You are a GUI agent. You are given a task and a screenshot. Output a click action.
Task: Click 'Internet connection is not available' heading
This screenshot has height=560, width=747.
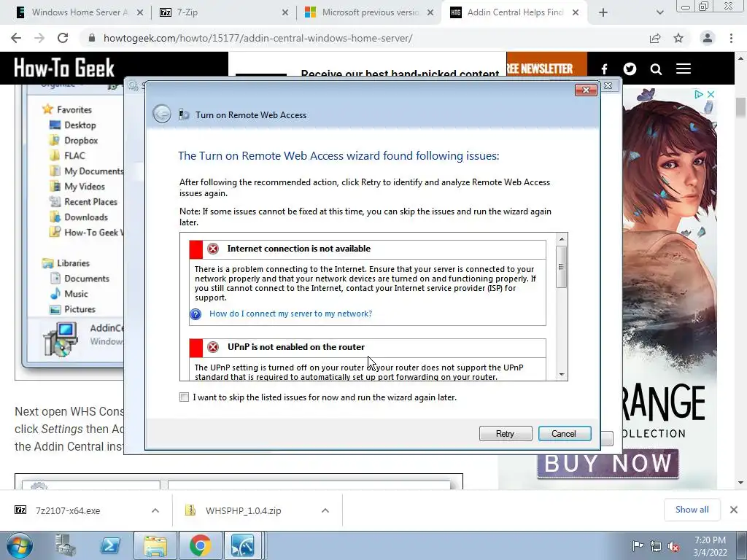298,249
